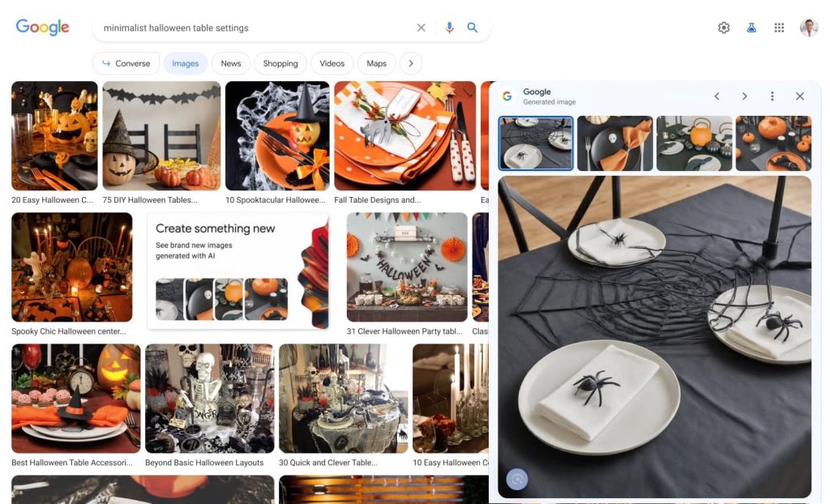
Task: Focus the search input field
Action: 254,28
